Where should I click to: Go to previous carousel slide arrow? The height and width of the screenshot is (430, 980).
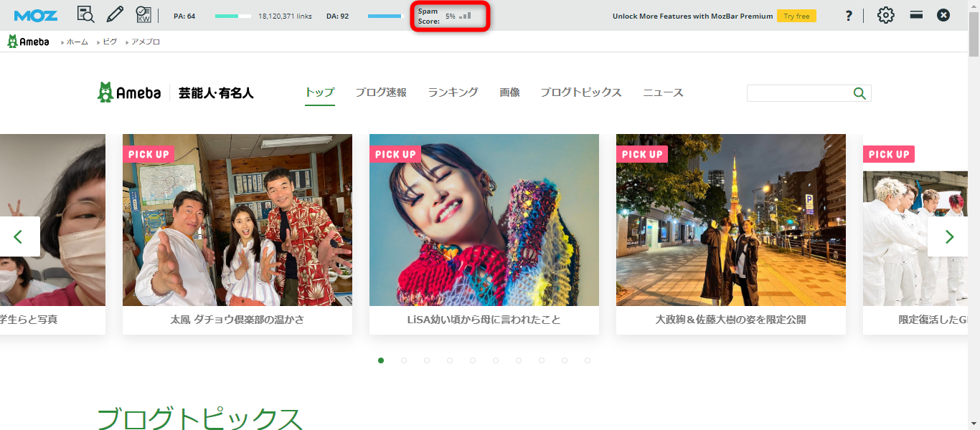coord(18,236)
